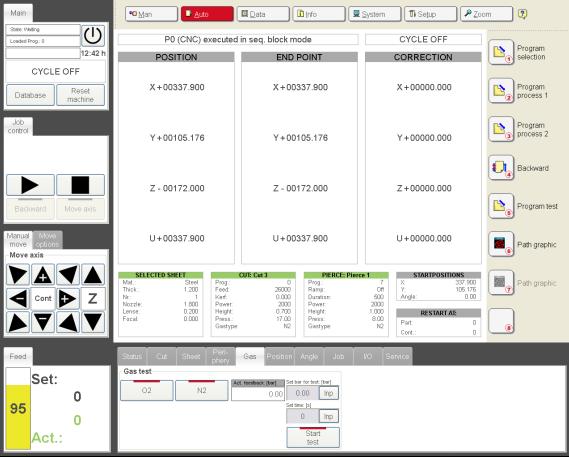Image resolution: width=569 pixels, height=458 pixels.
Task: Show the Path graphic icon
Action: tap(501, 244)
